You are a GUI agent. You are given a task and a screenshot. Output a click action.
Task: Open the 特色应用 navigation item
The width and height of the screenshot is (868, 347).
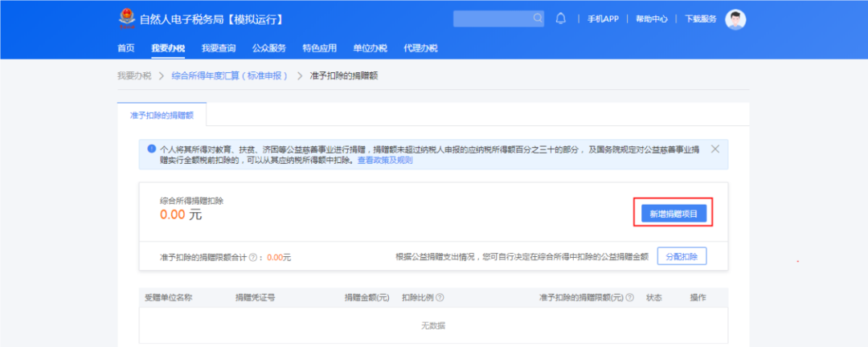(319, 48)
